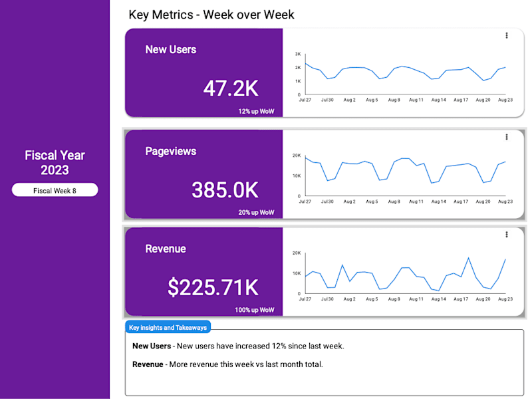532x399 pixels.
Task: Click the New Users insight text line
Action: point(238,346)
